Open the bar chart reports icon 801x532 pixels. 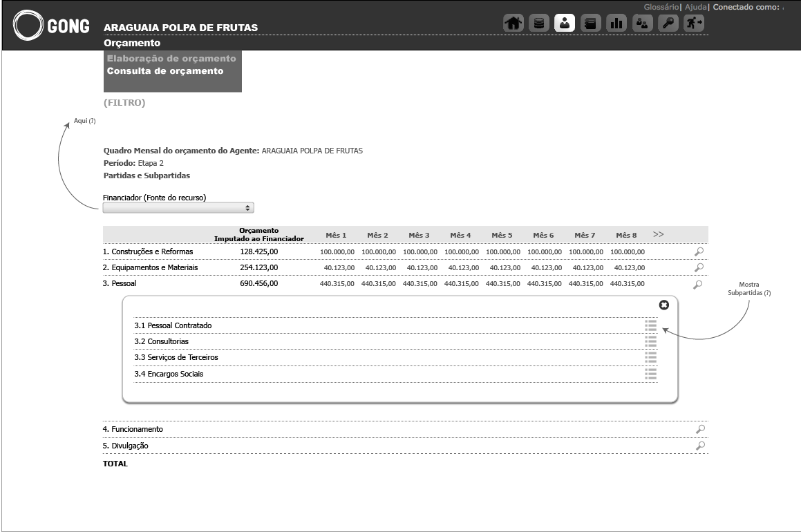tap(616, 23)
